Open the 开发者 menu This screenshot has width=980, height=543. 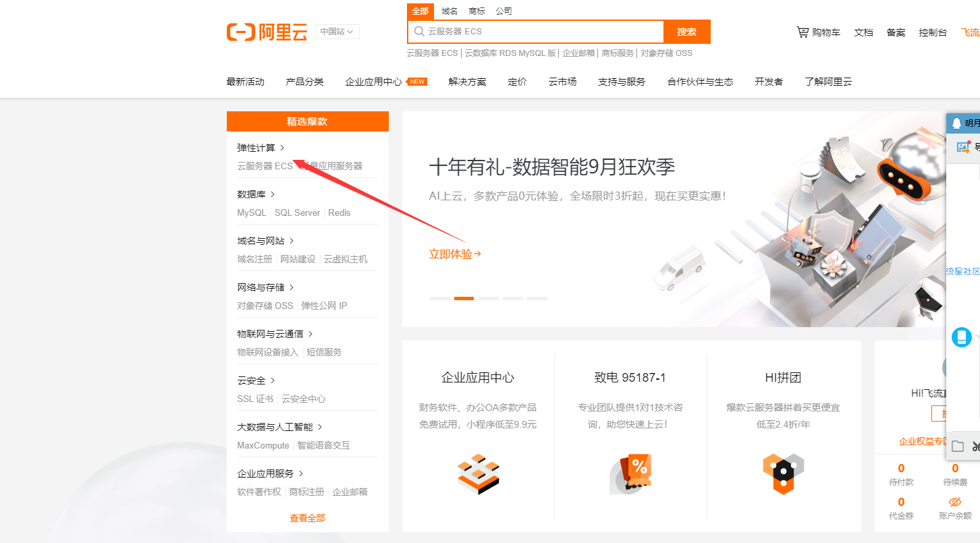pyautogui.click(x=769, y=82)
